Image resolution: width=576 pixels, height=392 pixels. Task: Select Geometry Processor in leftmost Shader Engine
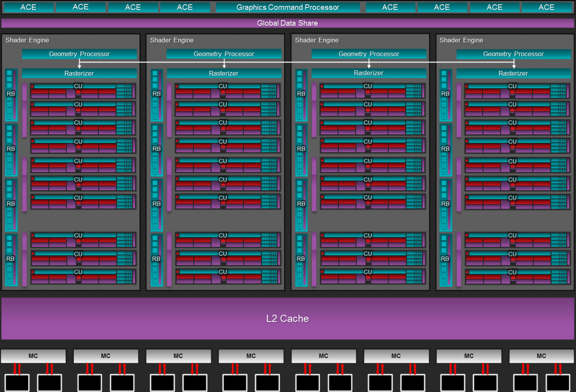[x=79, y=54]
